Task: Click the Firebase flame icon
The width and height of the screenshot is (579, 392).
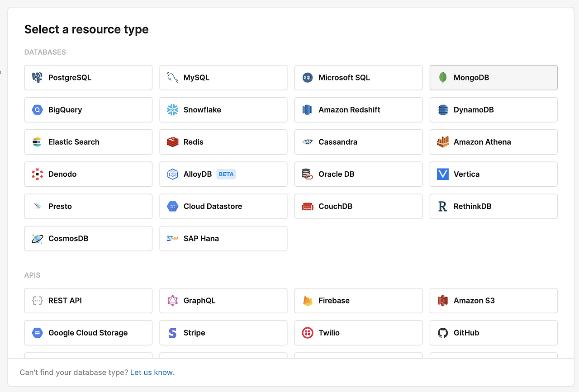Action: [308, 301]
